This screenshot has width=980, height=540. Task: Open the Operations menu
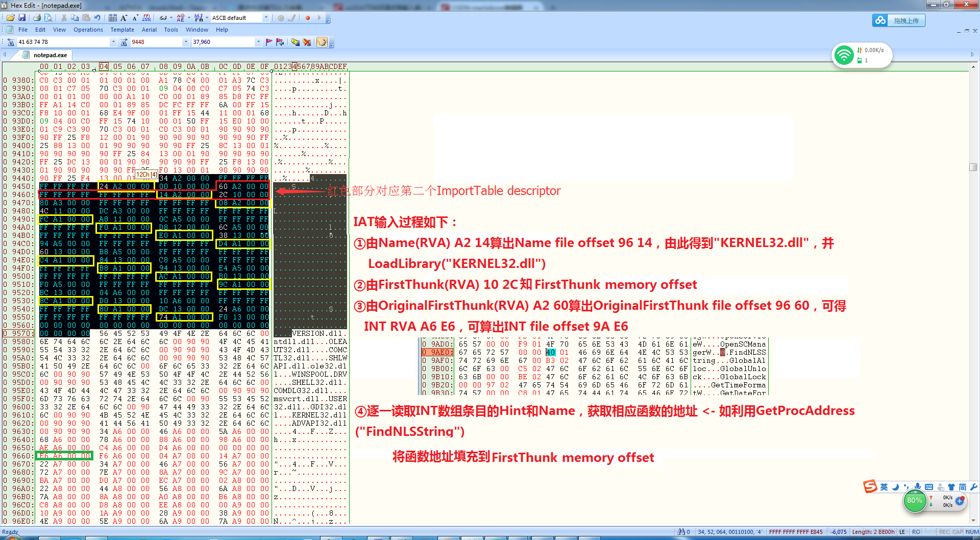[x=88, y=30]
